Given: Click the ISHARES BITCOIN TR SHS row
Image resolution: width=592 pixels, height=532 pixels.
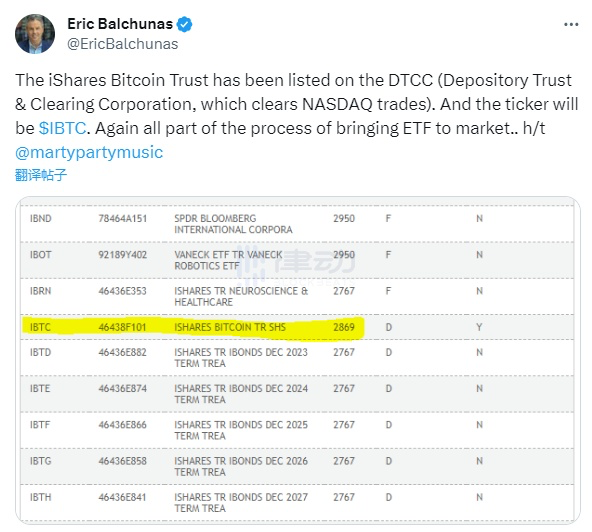Looking at the screenshot, I should tap(297, 327).
